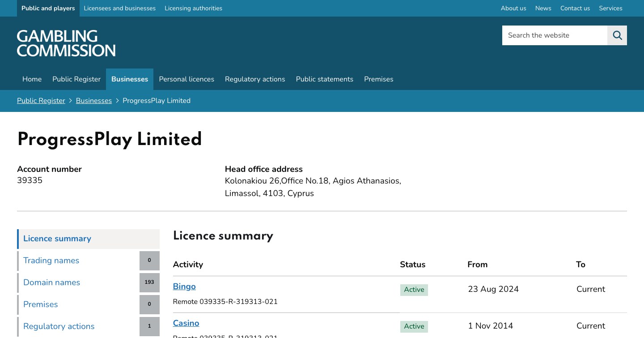Screen dimensions: 644x338
Task: Select the Businesses navigation item
Action: 130,79
